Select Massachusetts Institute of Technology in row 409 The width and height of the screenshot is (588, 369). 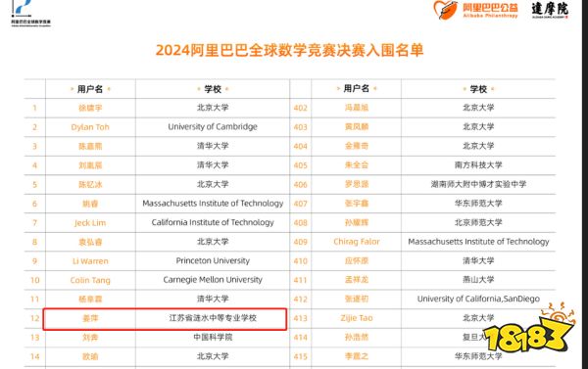pos(478,242)
